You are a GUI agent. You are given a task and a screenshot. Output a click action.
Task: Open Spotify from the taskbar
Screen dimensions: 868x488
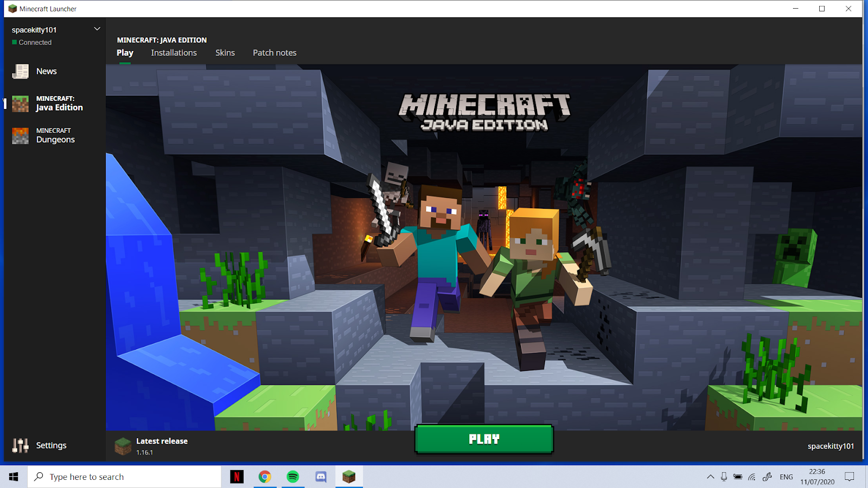click(x=293, y=477)
